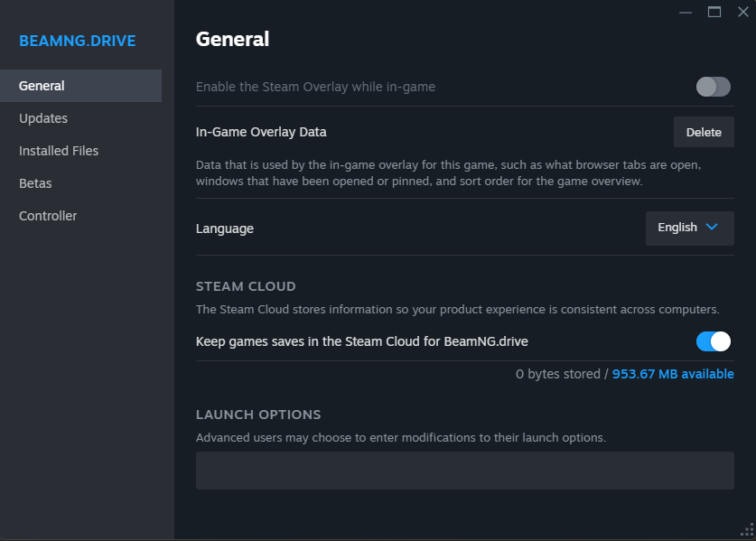Focus the launch options text field
Image resolution: width=756 pixels, height=541 pixels.
coord(465,471)
